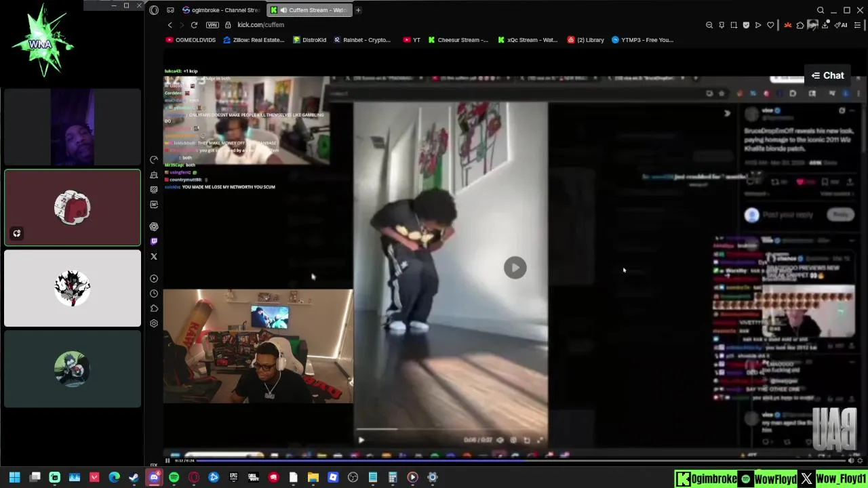
Task: Select the white anime avatar participant tile
Action: (73, 288)
